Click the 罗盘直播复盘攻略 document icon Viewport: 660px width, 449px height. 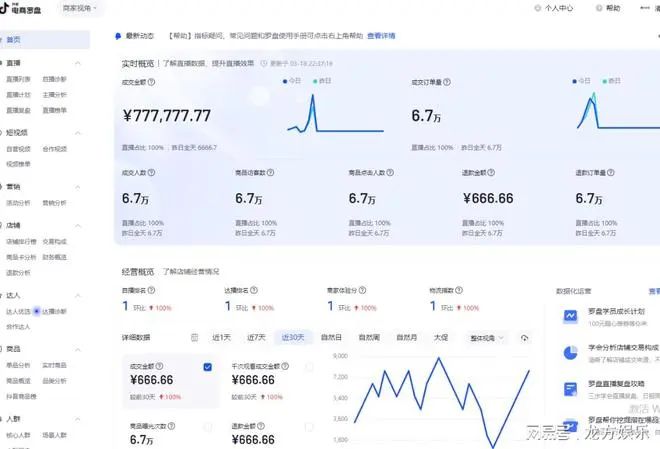(570, 389)
